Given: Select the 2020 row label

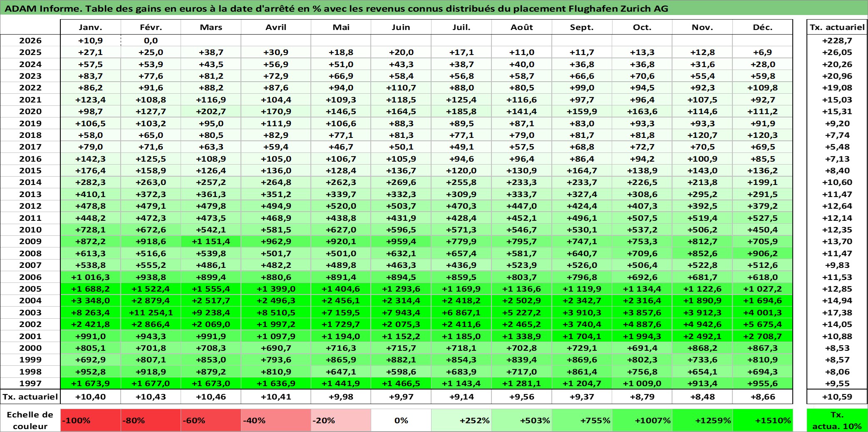Looking at the screenshot, I should pos(30,111).
